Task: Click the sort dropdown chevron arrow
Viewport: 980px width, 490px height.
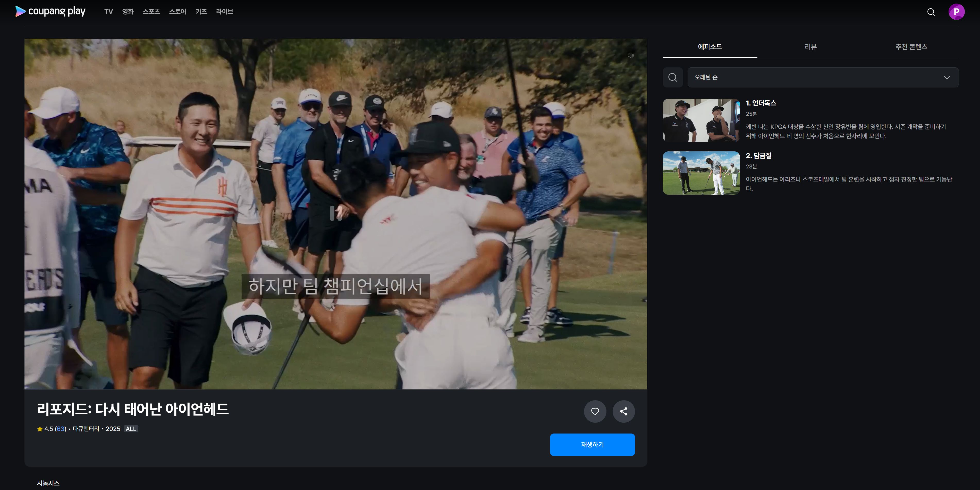Action: click(x=947, y=78)
